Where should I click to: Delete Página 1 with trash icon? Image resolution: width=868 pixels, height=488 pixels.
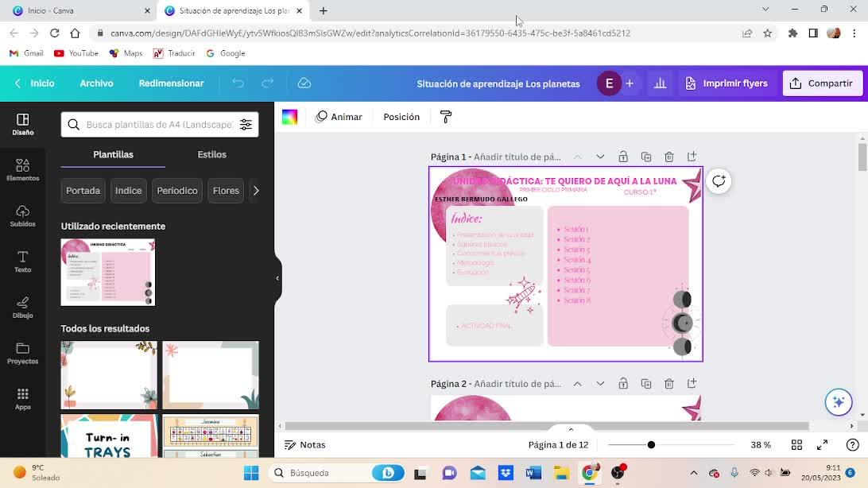point(669,157)
